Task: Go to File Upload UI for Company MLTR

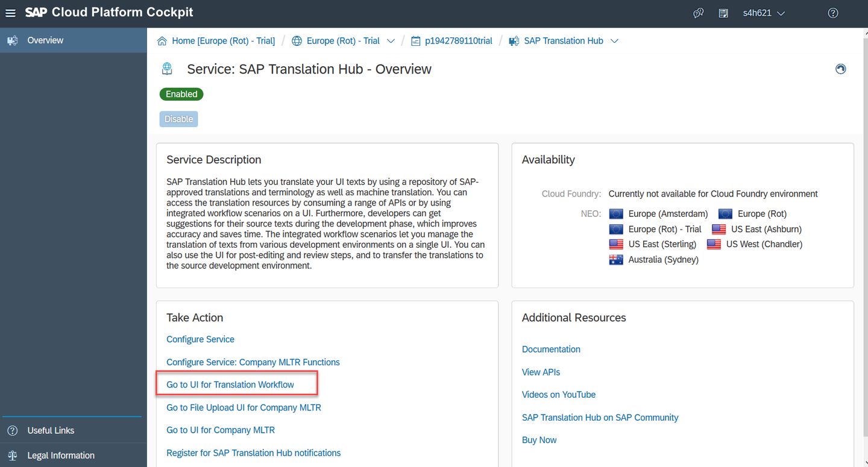Action: point(244,407)
